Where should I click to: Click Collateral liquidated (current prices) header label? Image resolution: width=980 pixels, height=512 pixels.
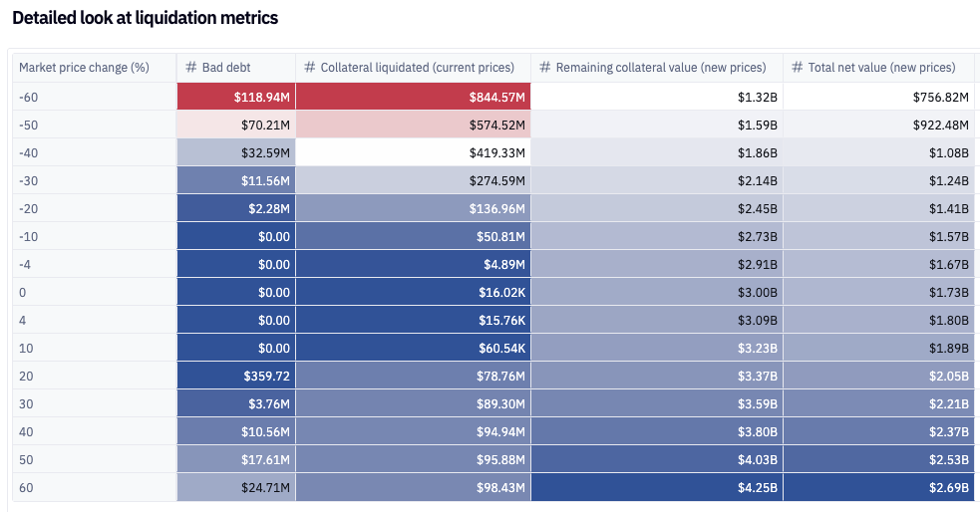(417, 67)
